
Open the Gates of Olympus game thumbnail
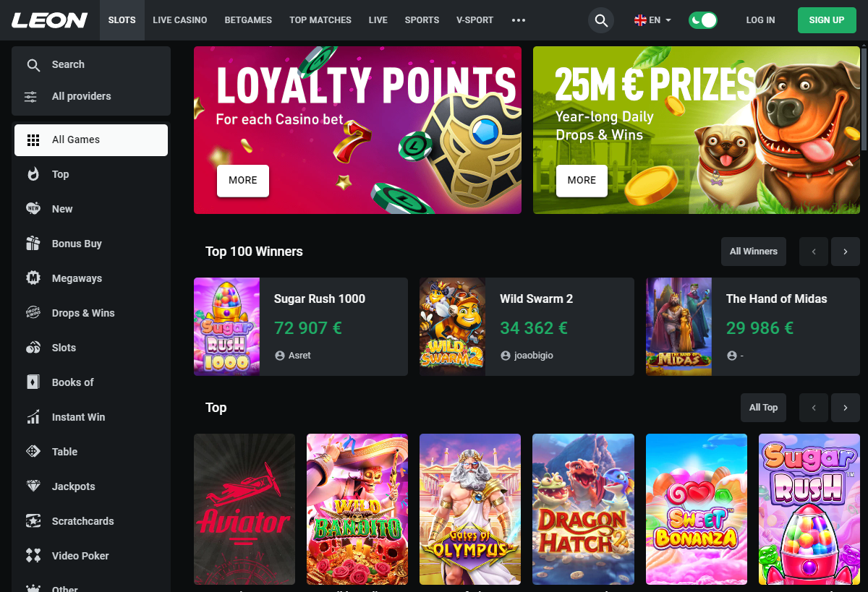click(x=470, y=509)
